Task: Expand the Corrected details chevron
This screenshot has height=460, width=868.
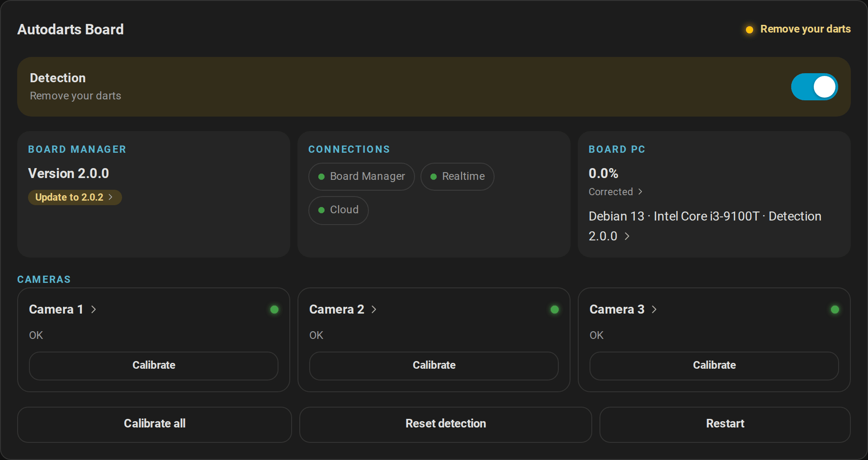Action: click(x=640, y=192)
